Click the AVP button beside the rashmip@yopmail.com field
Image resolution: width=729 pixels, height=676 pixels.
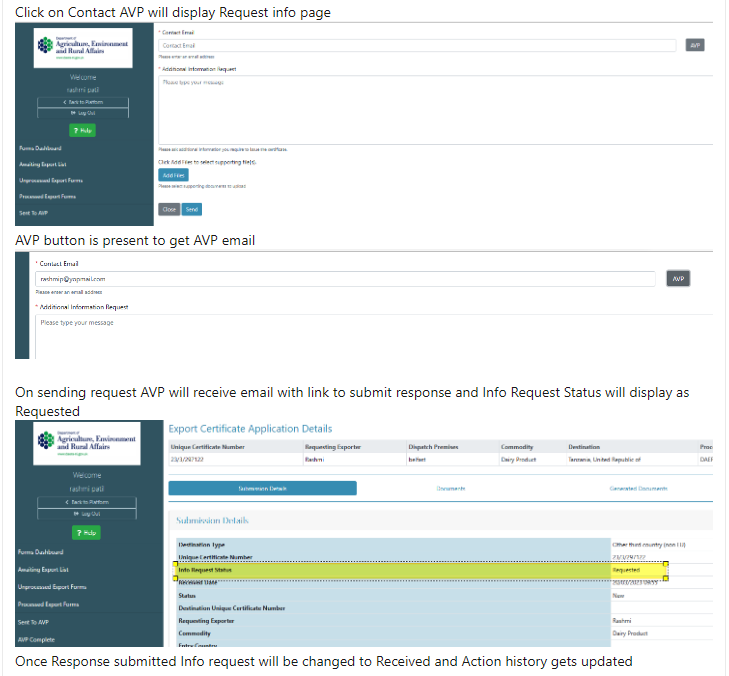[x=678, y=279]
